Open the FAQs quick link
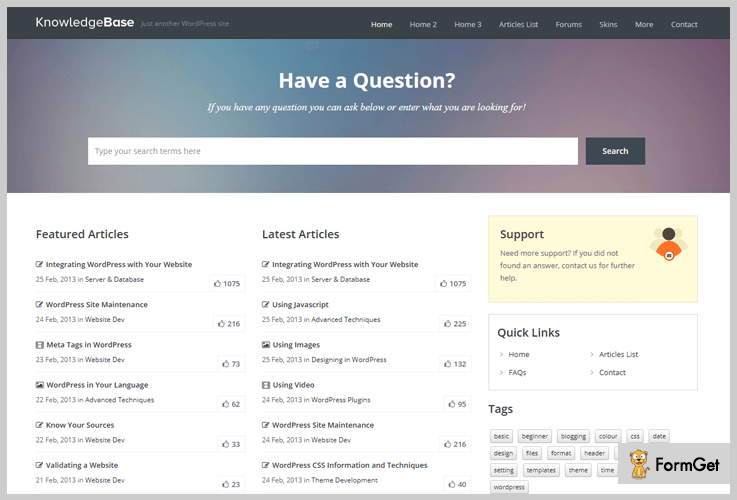Screen dimensions: 737x500 click(517, 373)
